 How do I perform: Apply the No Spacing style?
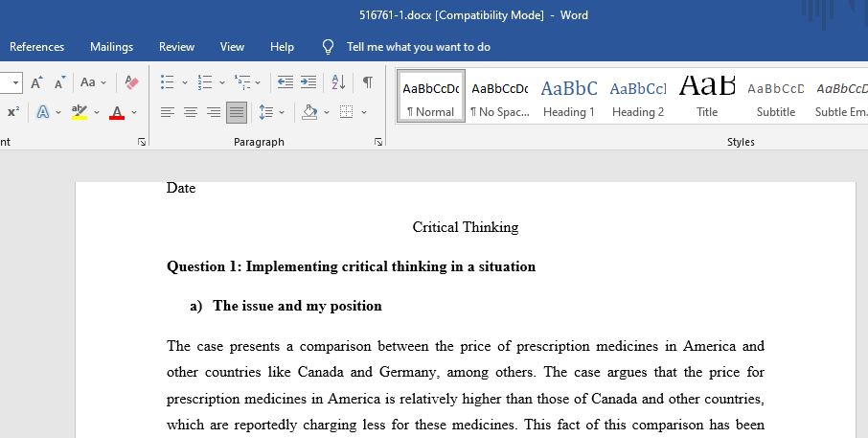(x=500, y=96)
